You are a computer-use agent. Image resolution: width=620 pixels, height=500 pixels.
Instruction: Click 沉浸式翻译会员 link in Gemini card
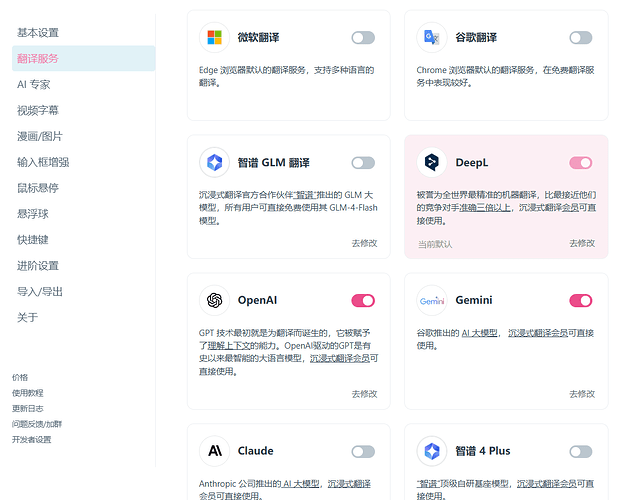pos(538,333)
